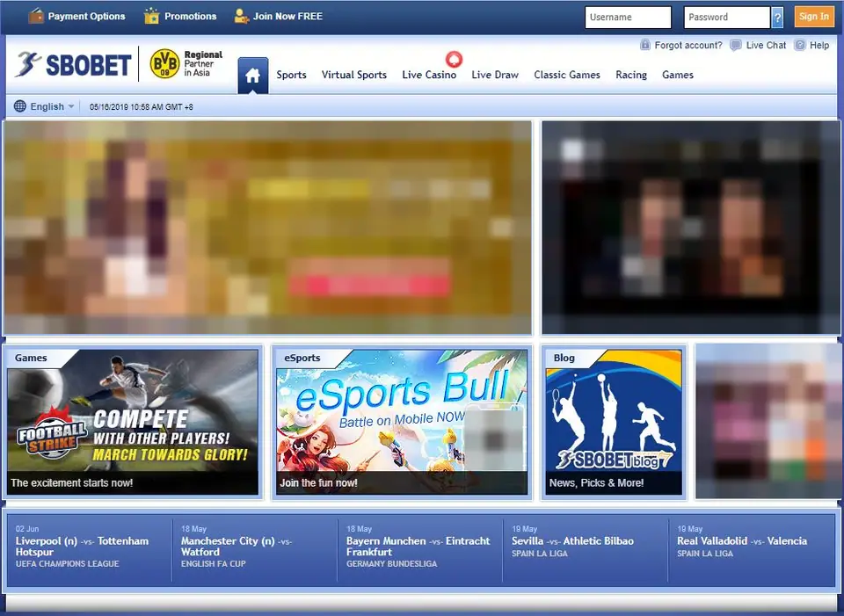
Task: Click the Live Chat speech bubble icon
Action: point(735,45)
